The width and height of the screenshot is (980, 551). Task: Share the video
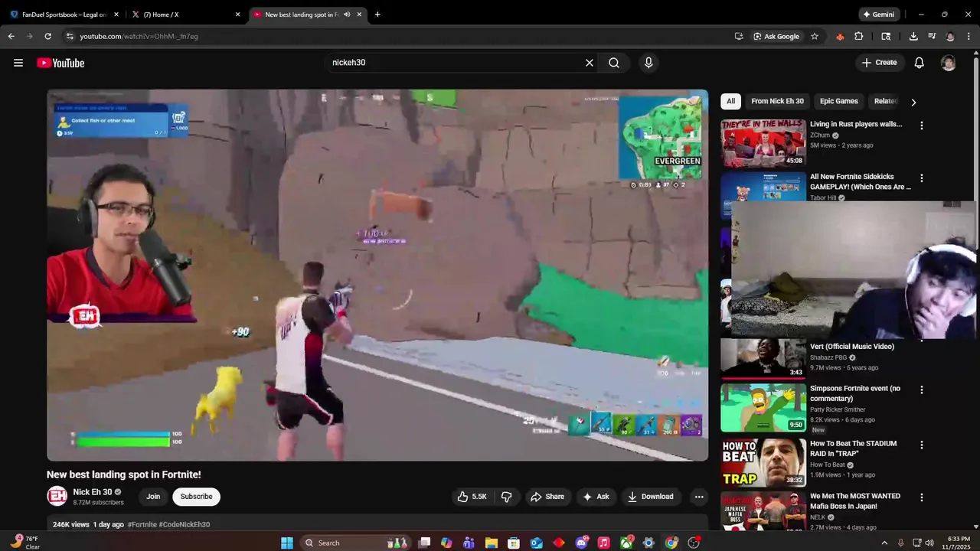(547, 497)
